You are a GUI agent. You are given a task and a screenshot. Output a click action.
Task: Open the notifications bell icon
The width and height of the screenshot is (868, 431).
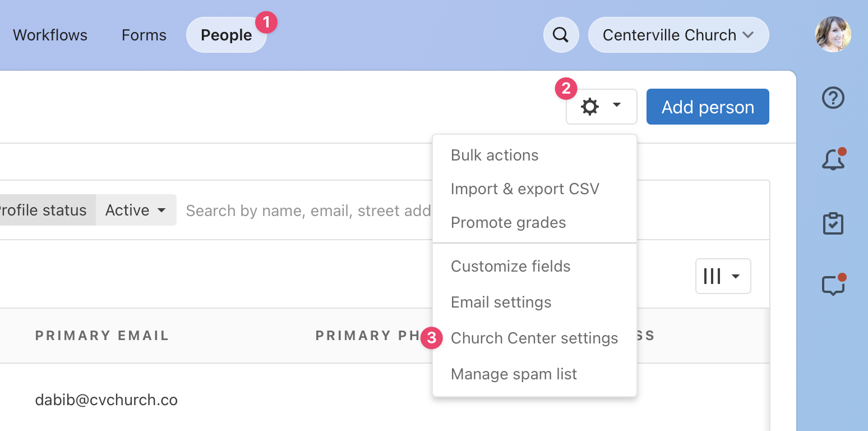coord(833,161)
